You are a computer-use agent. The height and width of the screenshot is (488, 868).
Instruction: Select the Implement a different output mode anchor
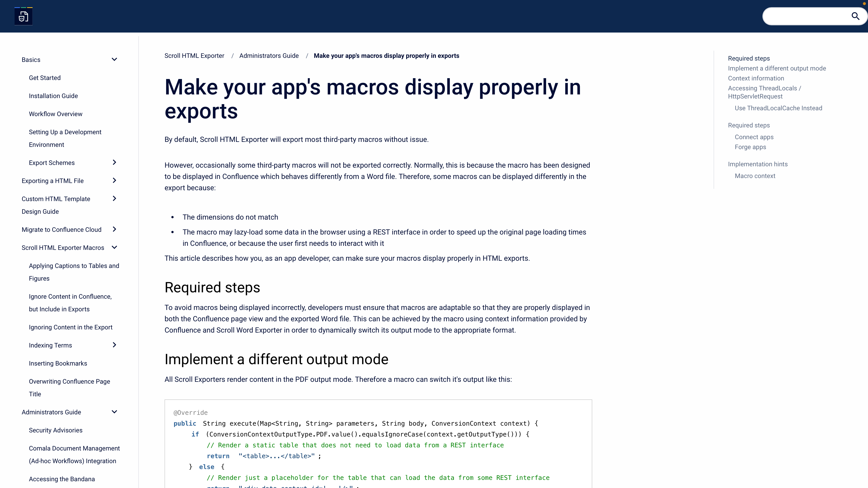(776, 68)
